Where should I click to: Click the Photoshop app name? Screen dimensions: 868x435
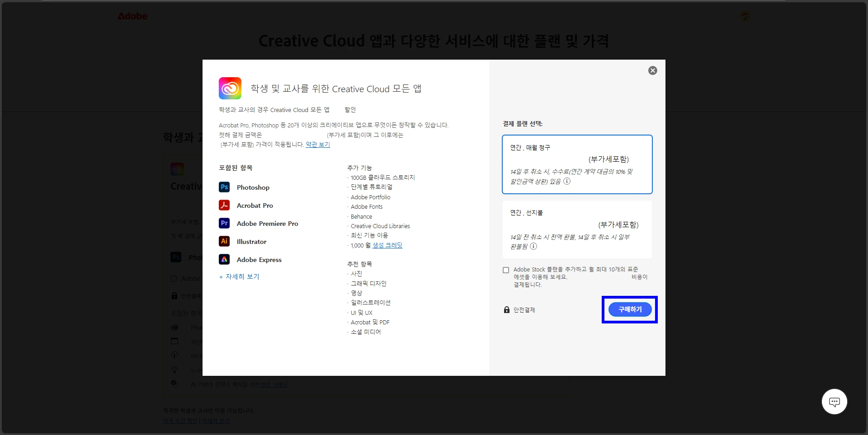253,187
